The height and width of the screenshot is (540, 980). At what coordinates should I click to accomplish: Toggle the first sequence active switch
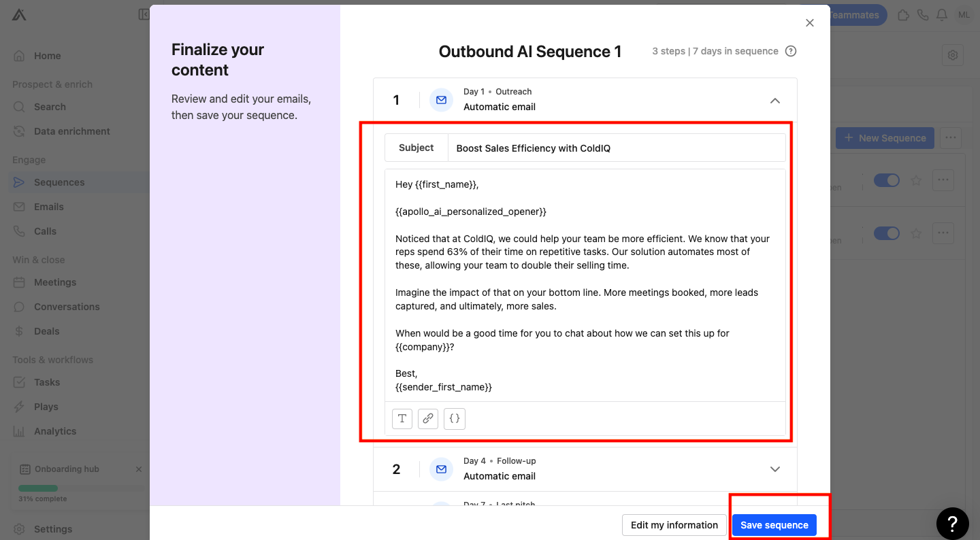tap(887, 180)
